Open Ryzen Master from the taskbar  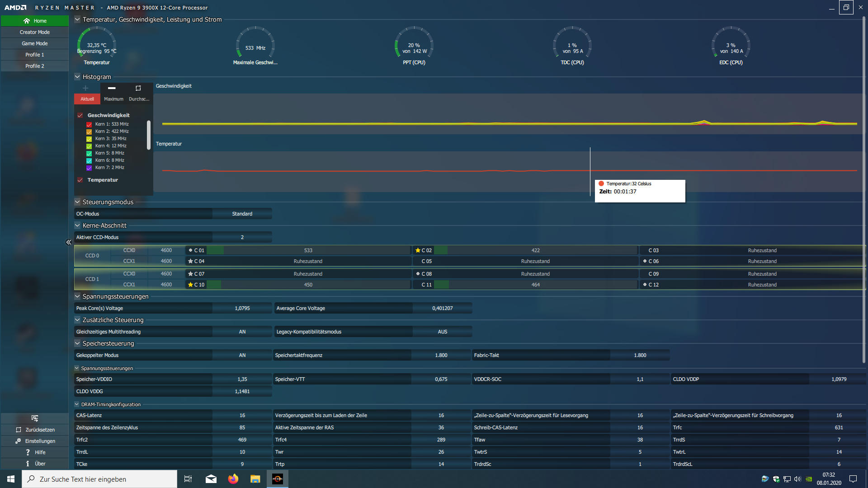pos(278,479)
